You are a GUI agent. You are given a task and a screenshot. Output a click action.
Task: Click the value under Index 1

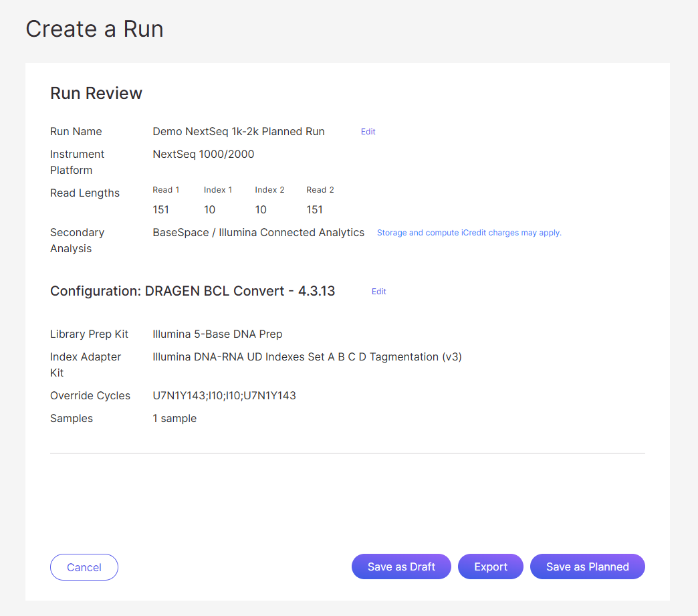point(210,210)
